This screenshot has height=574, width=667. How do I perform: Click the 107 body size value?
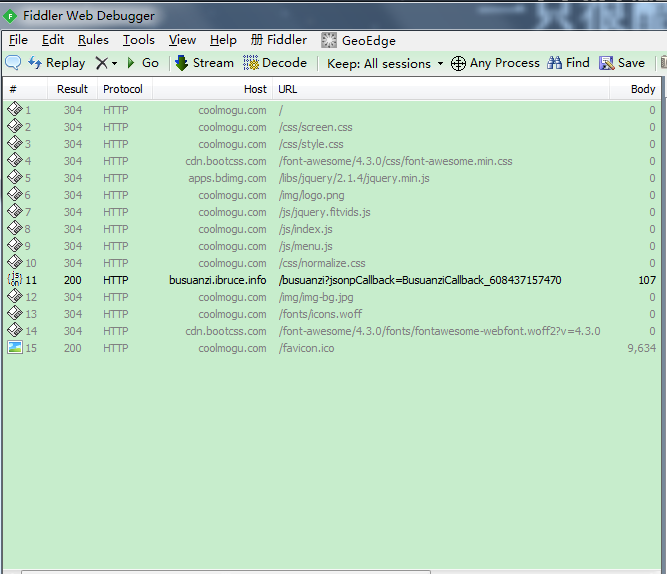pyautogui.click(x=647, y=280)
